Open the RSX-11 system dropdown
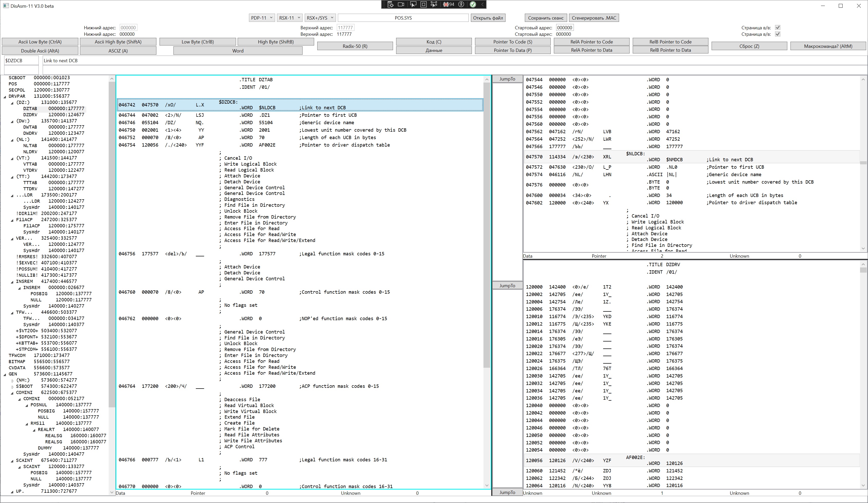 point(290,18)
